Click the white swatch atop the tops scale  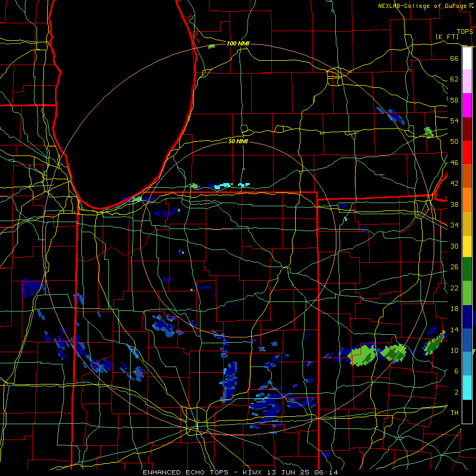coord(467,58)
